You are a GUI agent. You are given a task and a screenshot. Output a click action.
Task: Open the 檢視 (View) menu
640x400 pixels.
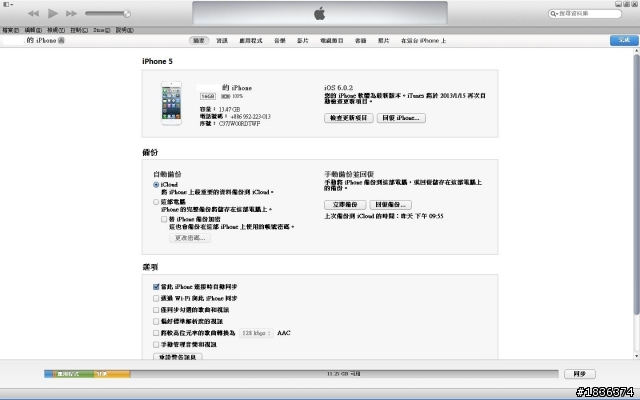[56, 30]
